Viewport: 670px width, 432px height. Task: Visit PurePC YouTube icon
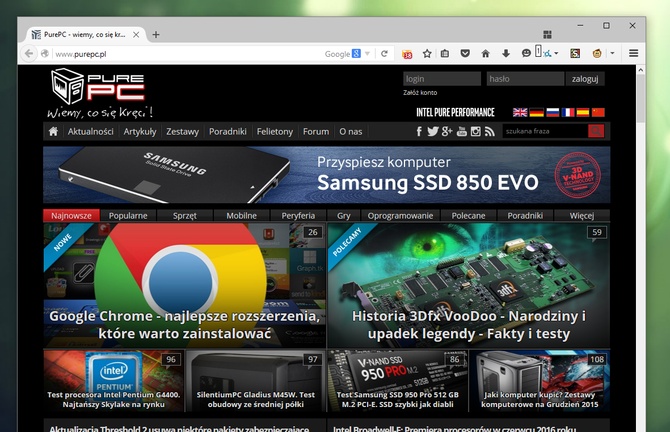(x=461, y=131)
